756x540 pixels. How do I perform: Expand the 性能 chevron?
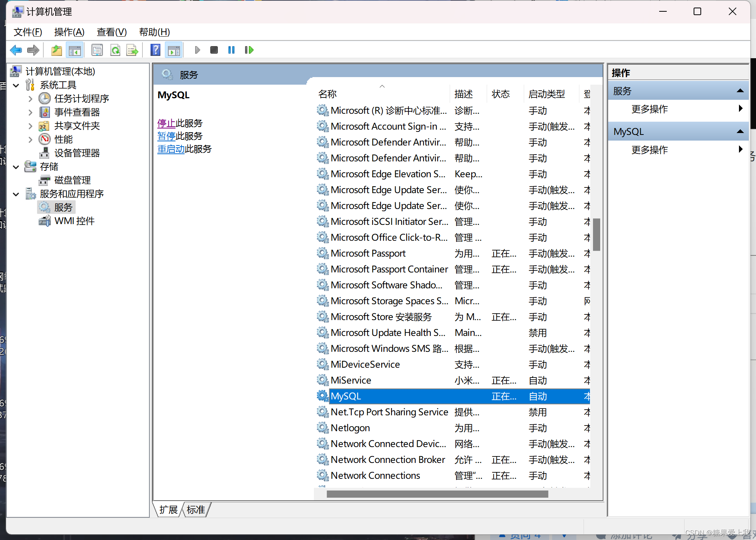click(31, 140)
